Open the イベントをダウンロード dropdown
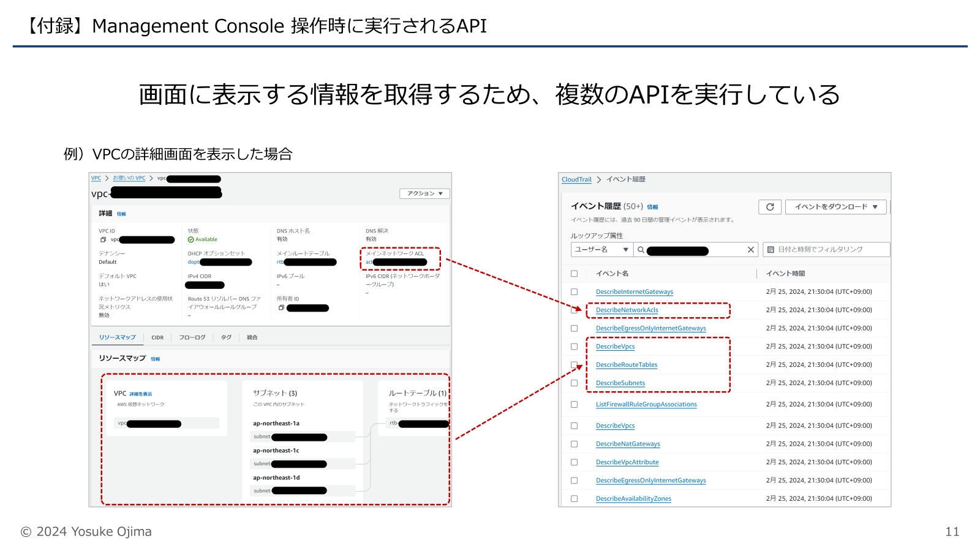Image resolution: width=980 pixels, height=551 pixels. 835,207
